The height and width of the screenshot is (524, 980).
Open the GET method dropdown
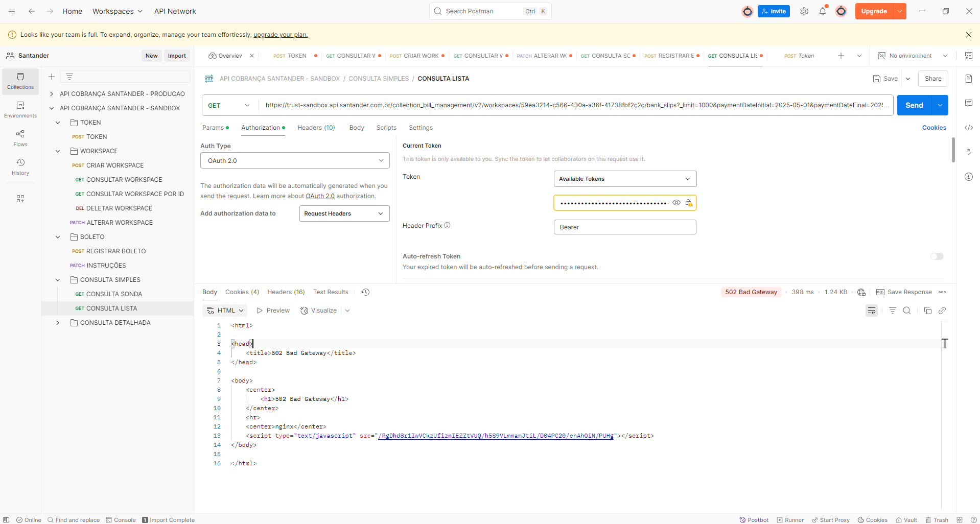[x=230, y=105]
